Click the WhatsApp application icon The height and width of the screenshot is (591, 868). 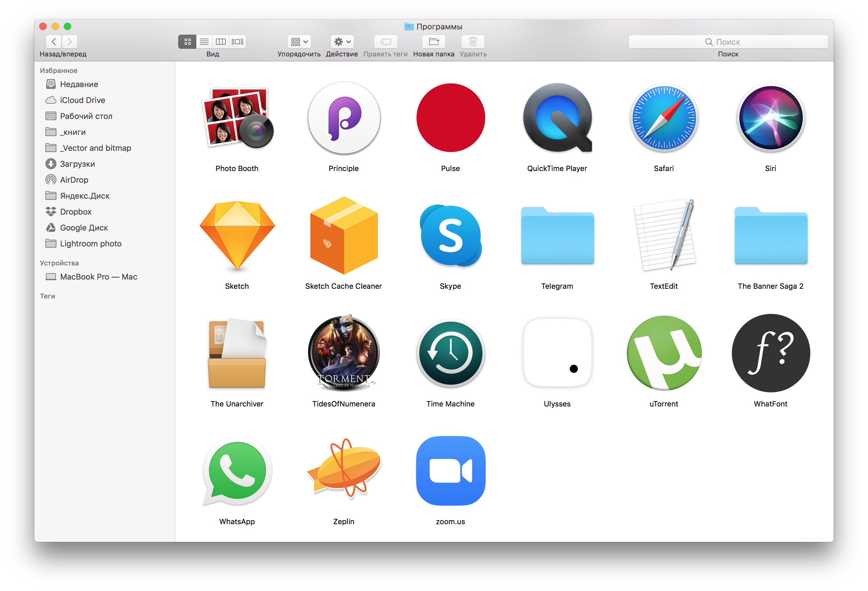(x=237, y=471)
